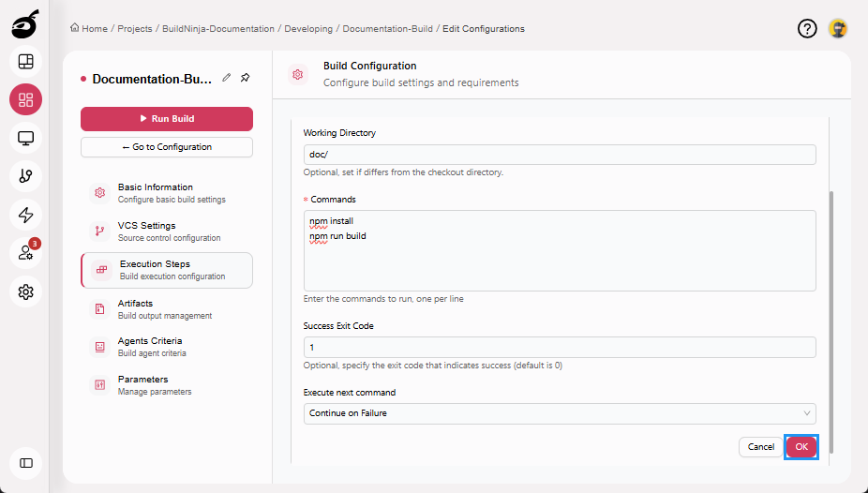Click 'Enter the commands to run' hint

(x=383, y=299)
